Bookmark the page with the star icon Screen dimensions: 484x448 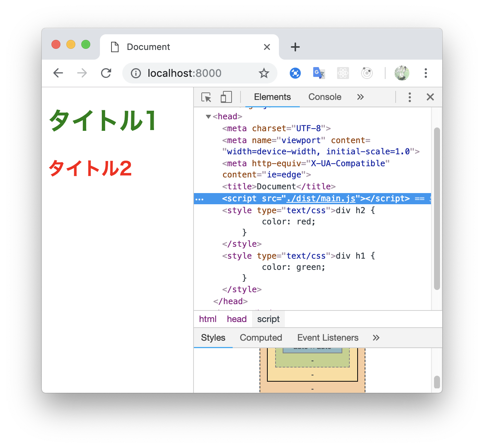(264, 73)
